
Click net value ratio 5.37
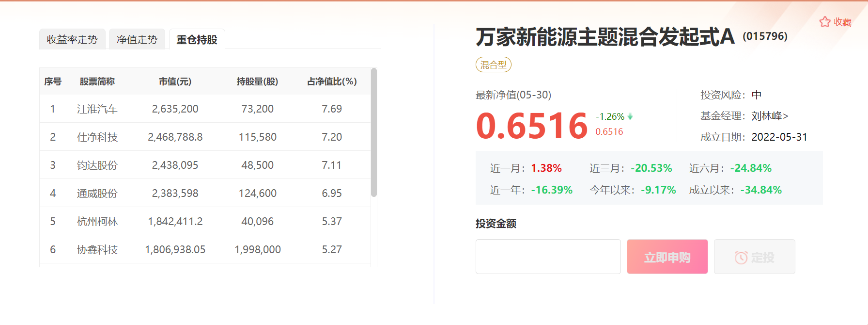click(332, 222)
